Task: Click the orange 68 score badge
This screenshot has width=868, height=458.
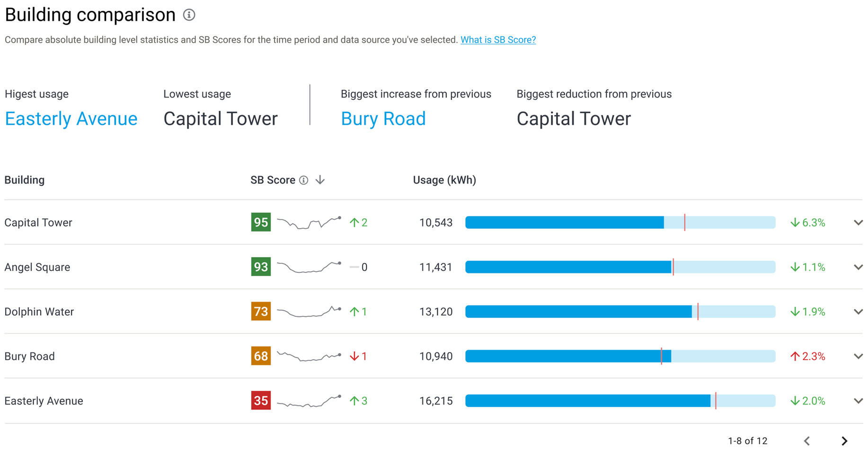Action: pyautogui.click(x=261, y=356)
